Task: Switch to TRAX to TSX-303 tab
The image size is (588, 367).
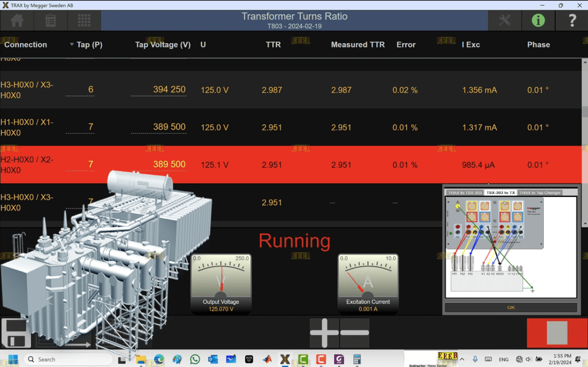Action: [x=465, y=192]
